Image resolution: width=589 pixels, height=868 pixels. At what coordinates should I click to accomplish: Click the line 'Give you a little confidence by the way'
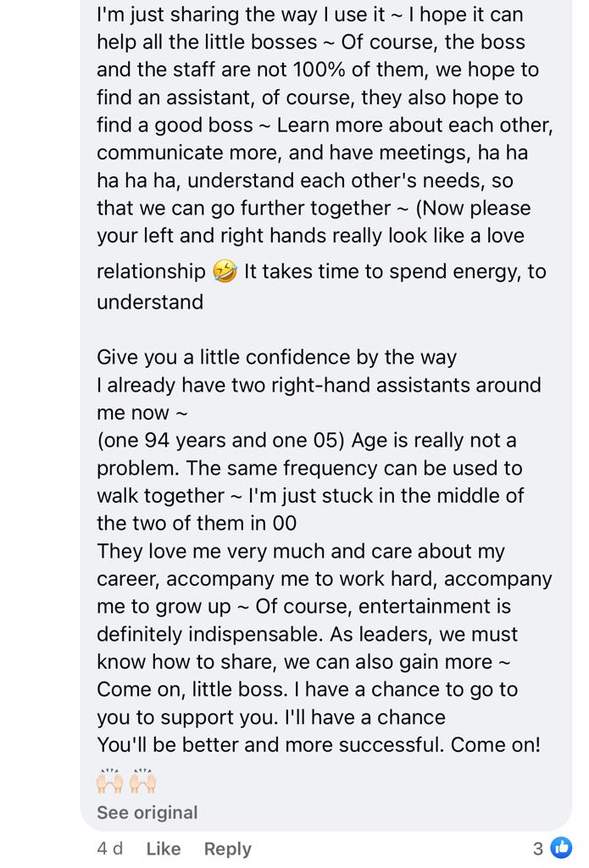(x=277, y=357)
